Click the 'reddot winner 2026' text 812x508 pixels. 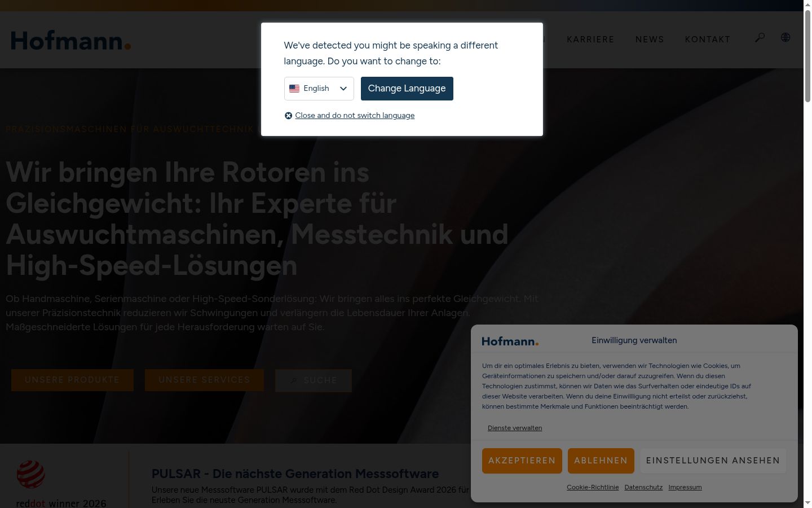pyautogui.click(x=61, y=503)
